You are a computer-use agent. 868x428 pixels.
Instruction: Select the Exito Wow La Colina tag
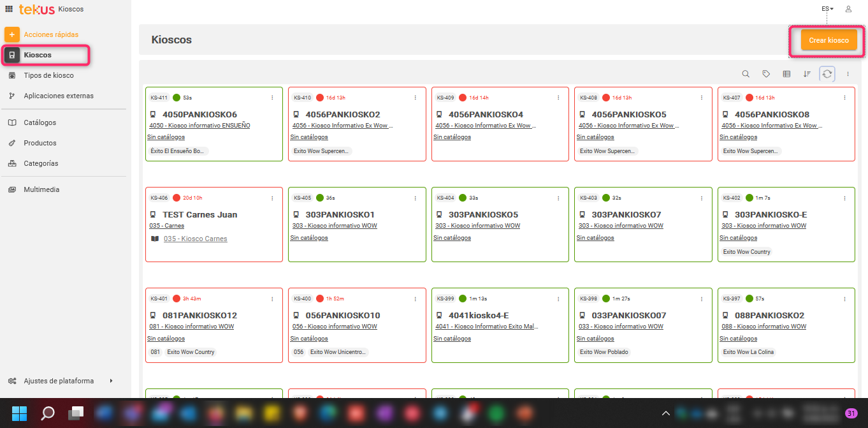748,352
